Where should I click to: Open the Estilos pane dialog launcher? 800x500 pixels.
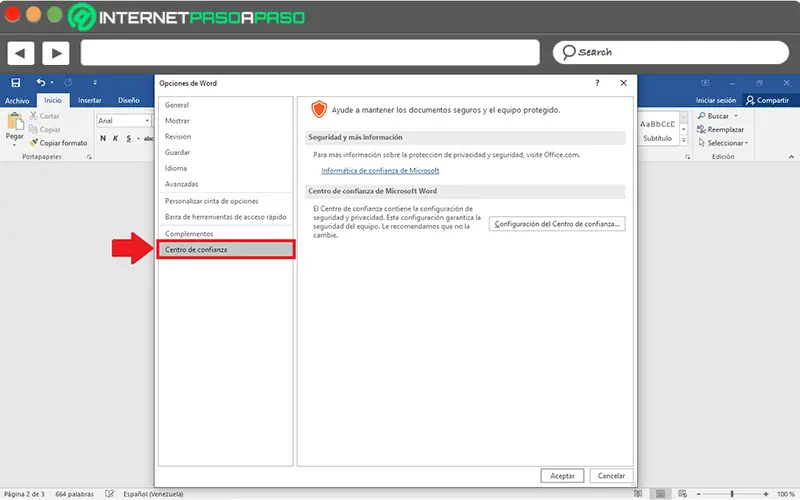[x=688, y=157]
